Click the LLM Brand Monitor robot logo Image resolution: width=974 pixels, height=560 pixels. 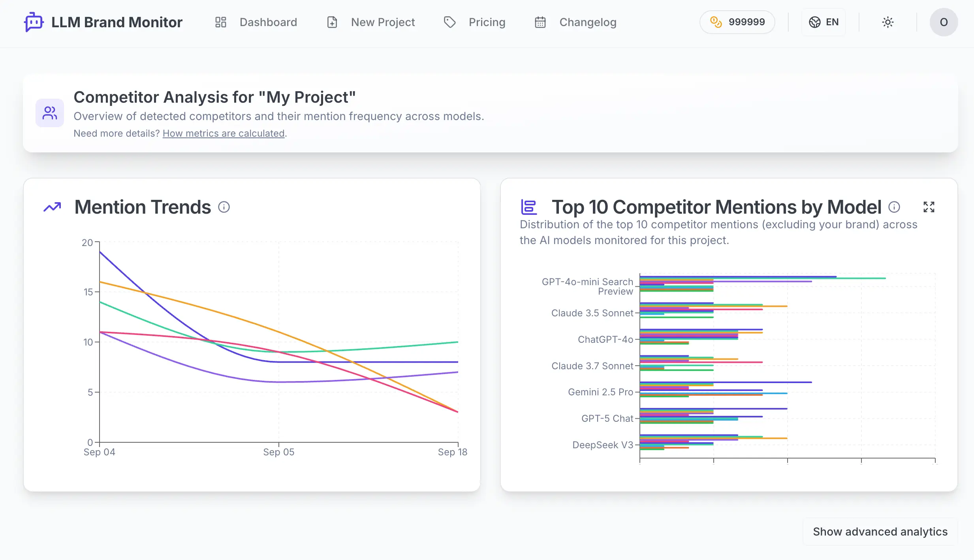[34, 22]
